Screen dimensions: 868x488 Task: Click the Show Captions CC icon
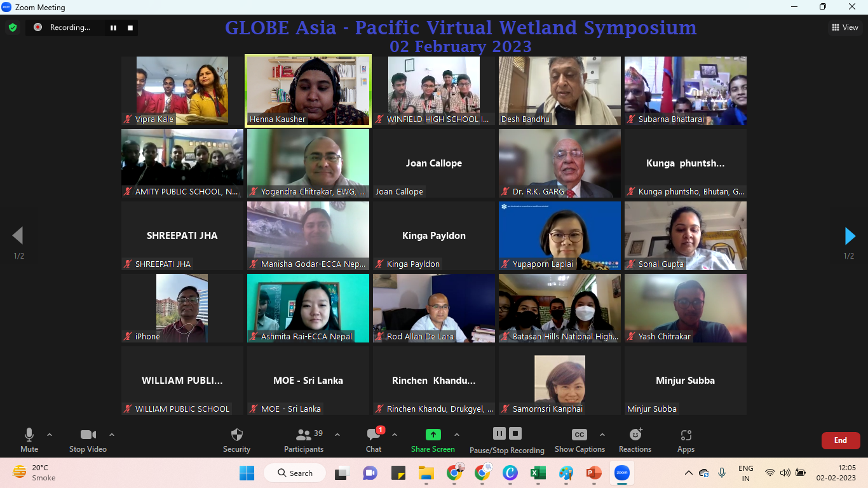(579, 435)
